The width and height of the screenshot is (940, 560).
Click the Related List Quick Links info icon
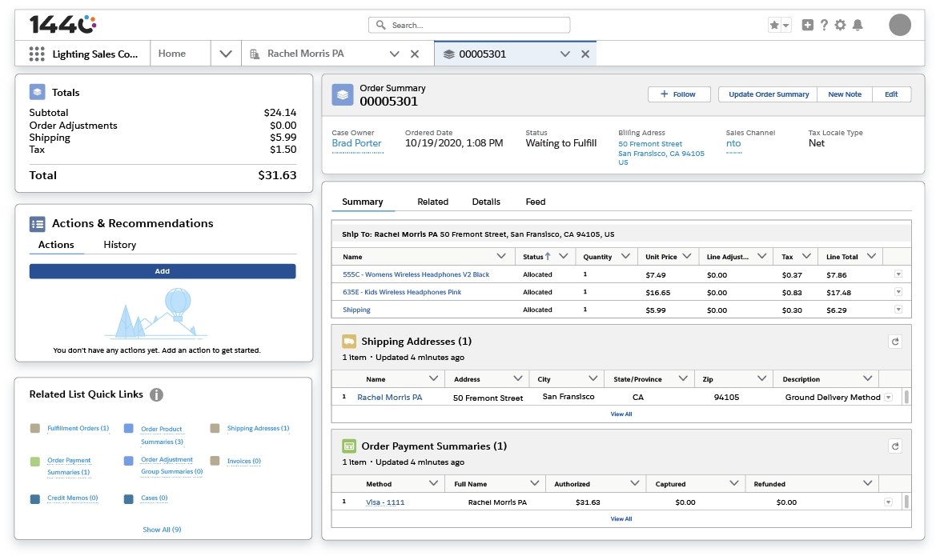tap(156, 394)
